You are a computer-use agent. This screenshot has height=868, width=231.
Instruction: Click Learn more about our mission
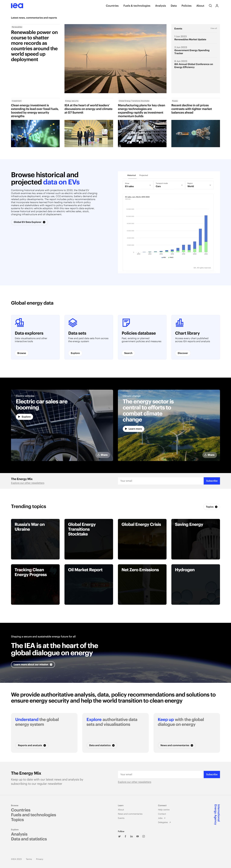pyautogui.click(x=33, y=664)
